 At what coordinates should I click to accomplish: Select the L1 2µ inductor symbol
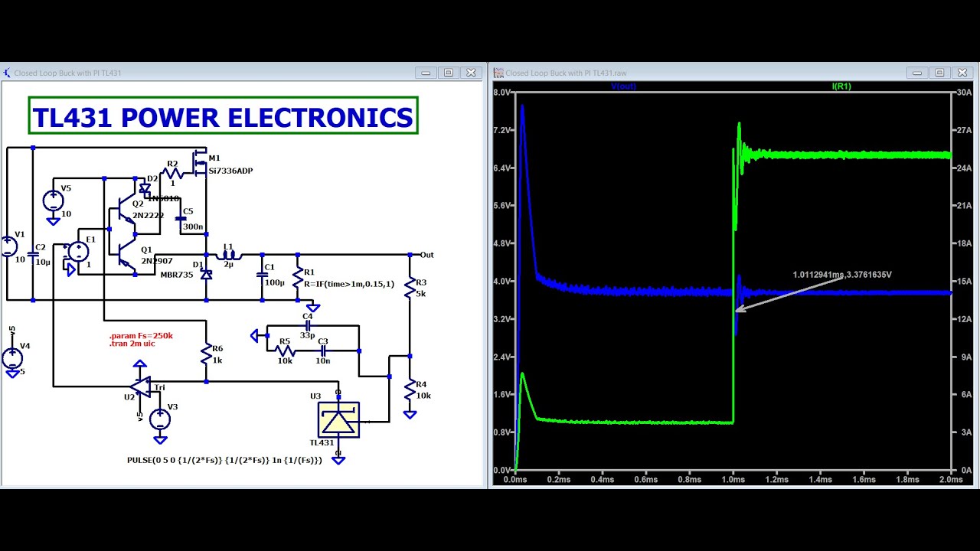pyautogui.click(x=230, y=254)
